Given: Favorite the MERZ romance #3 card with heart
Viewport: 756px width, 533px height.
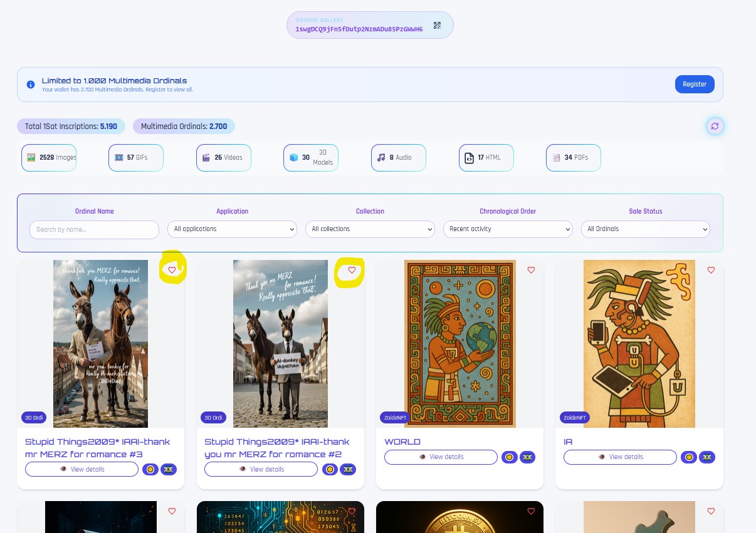Looking at the screenshot, I should [172, 270].
